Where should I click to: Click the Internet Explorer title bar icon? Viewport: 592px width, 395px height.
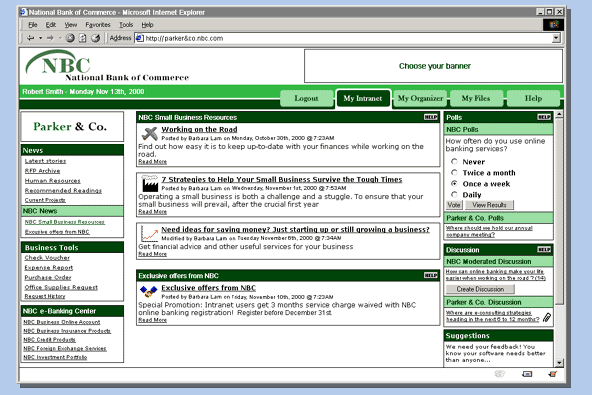tap(24, 12)
